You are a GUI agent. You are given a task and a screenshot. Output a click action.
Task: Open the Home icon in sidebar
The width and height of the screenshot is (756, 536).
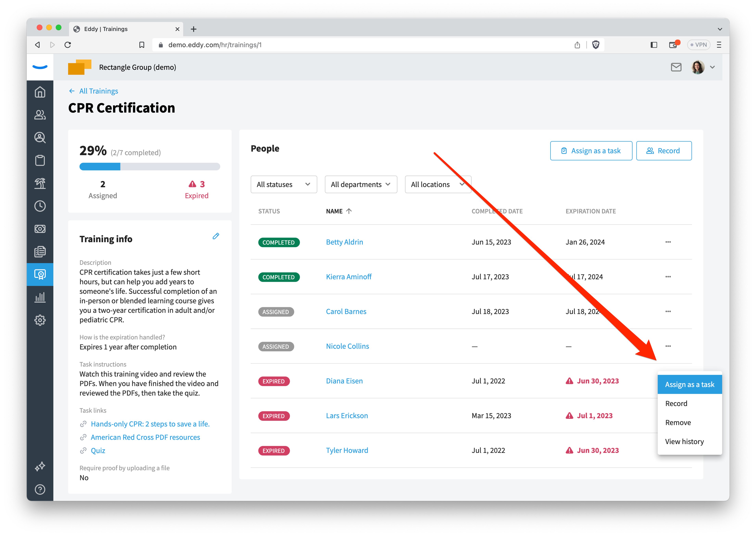(x=40, y=92)
